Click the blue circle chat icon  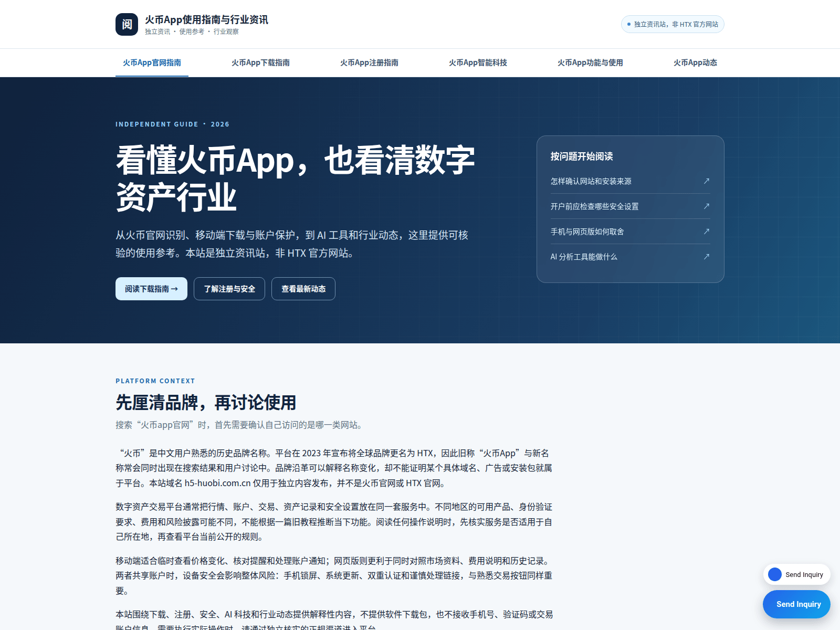(775, 574)
